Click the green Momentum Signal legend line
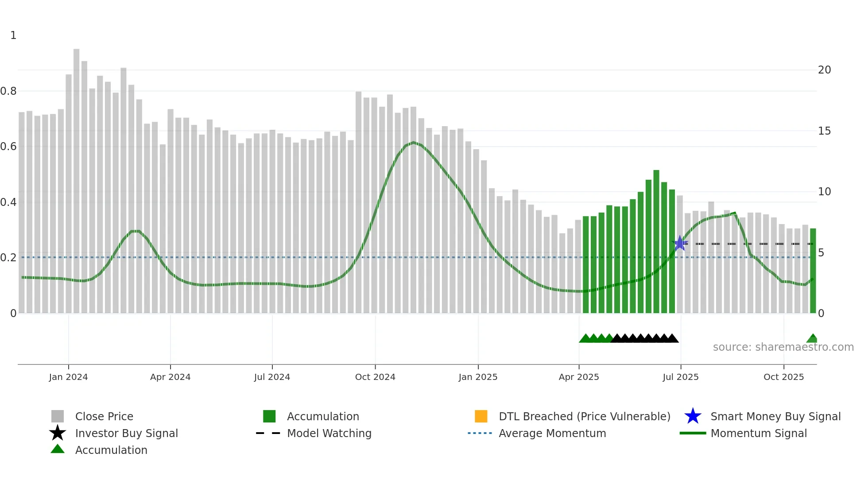The image size is (868, 488). [x=693, y=433]
